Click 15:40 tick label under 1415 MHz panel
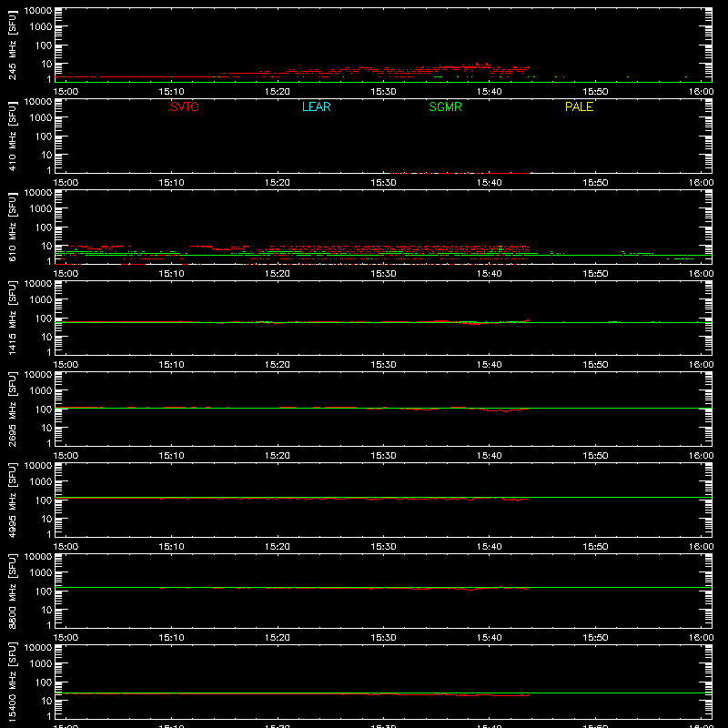The height and width of the screenshot is (728, 728). pos(489,365)
